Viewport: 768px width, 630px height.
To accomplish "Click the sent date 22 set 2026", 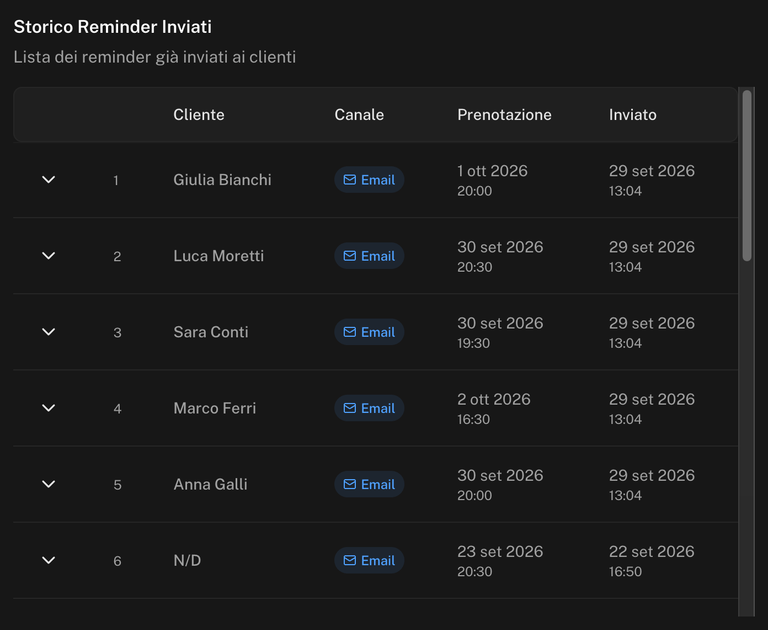I will (651, 552).
